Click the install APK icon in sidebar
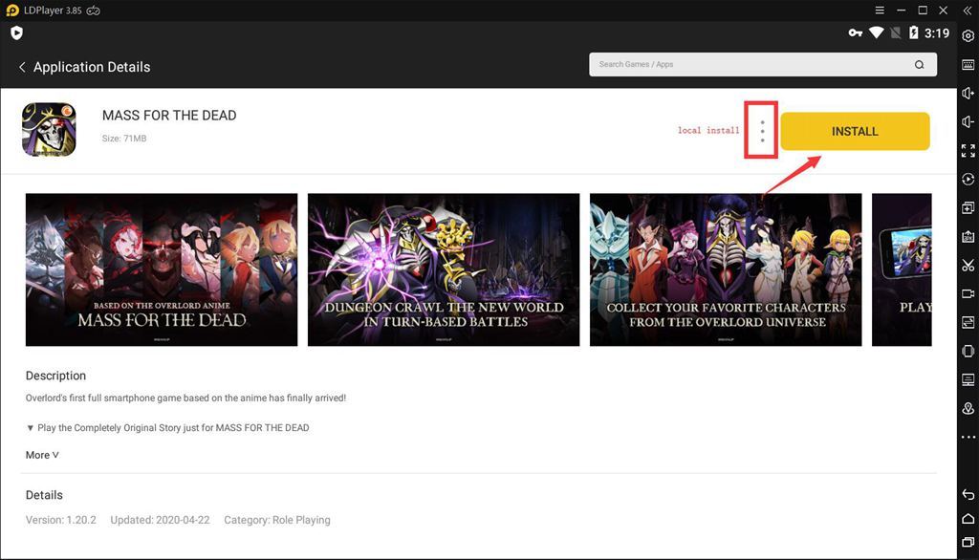Image resolution: width=979 pixels, height=560 pixels. 968,237
